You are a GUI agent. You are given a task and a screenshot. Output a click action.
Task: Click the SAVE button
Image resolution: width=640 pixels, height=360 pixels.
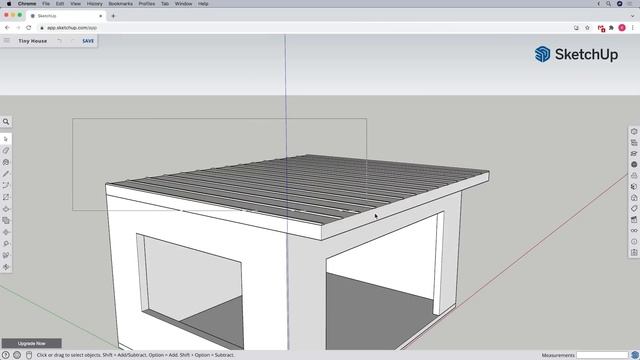click(88, 41)
